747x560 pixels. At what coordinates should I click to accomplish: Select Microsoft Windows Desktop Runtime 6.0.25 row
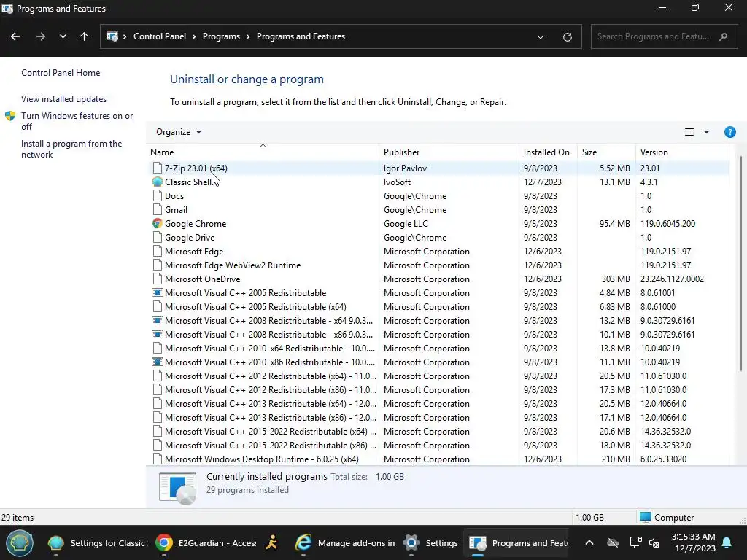[438, 459]
